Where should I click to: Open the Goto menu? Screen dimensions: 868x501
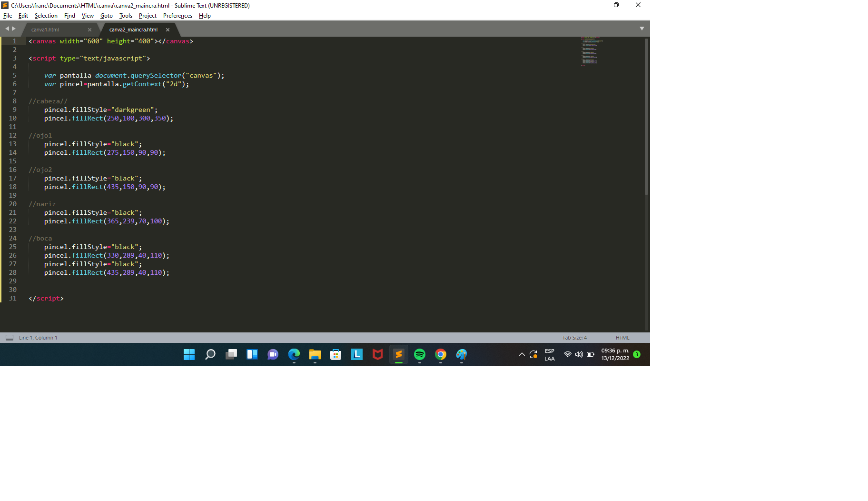[x=107, y=16]
